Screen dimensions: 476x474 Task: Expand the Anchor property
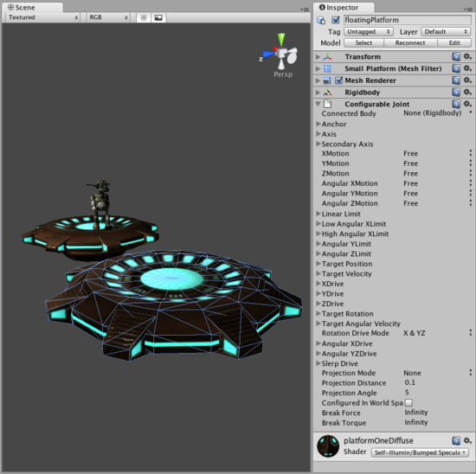tap(318, 124)
